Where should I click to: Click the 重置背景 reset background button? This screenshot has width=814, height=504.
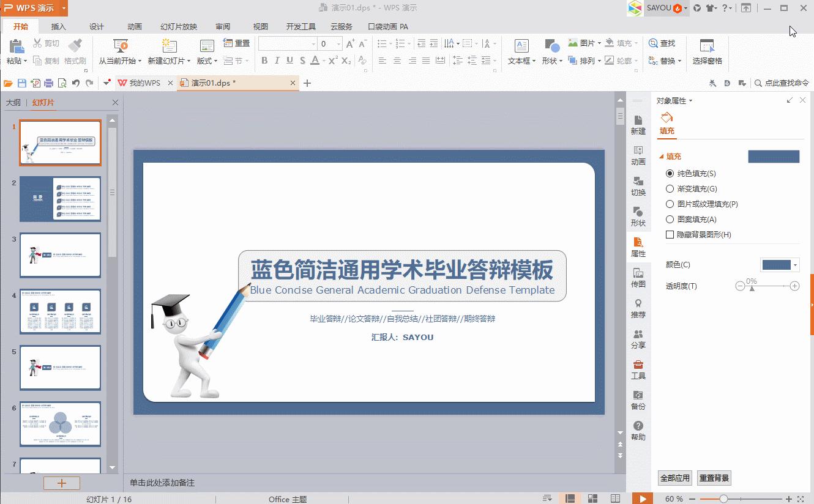714,478
